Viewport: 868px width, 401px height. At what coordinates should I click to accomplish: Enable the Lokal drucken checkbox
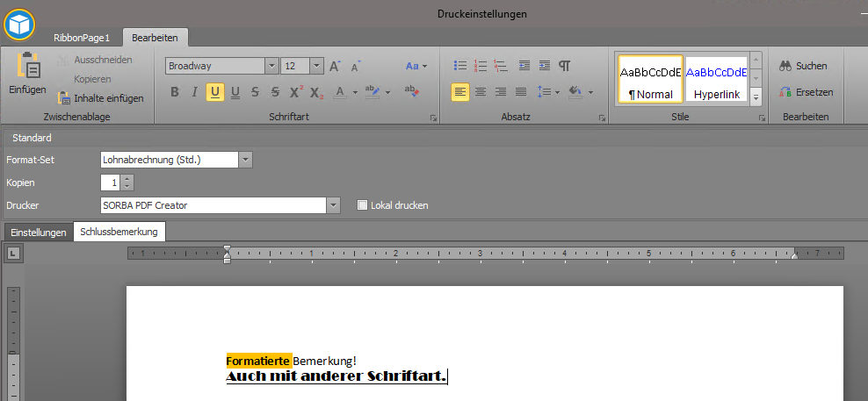tap(362, 205)
